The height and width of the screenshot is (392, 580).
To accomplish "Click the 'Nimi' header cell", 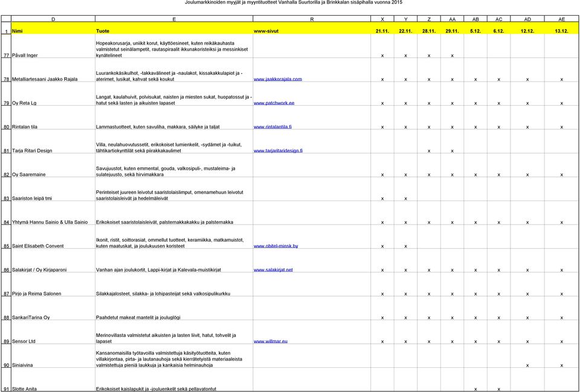I will point(53,28).
